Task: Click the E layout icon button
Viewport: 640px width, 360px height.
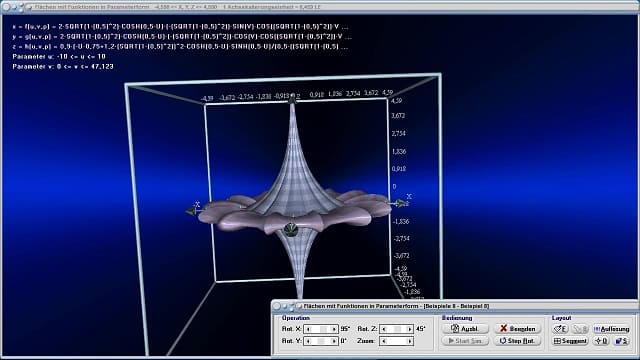Action: tap(560, 329)
